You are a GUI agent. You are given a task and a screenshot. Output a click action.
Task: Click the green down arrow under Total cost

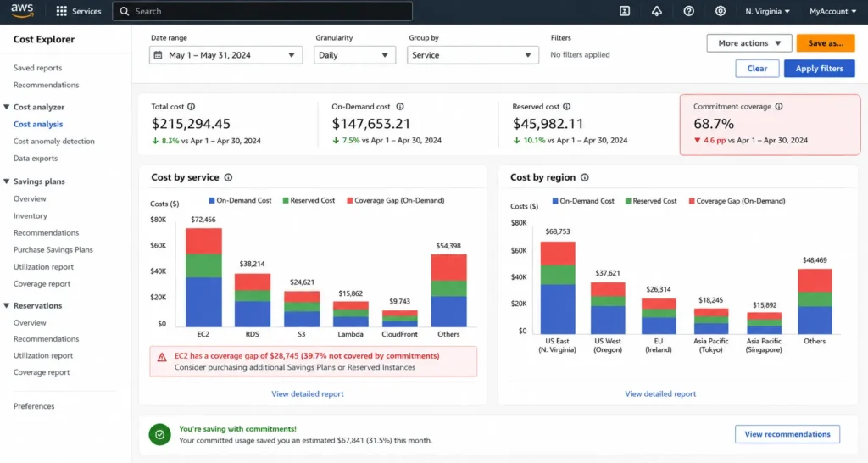[x=155, y=141]
